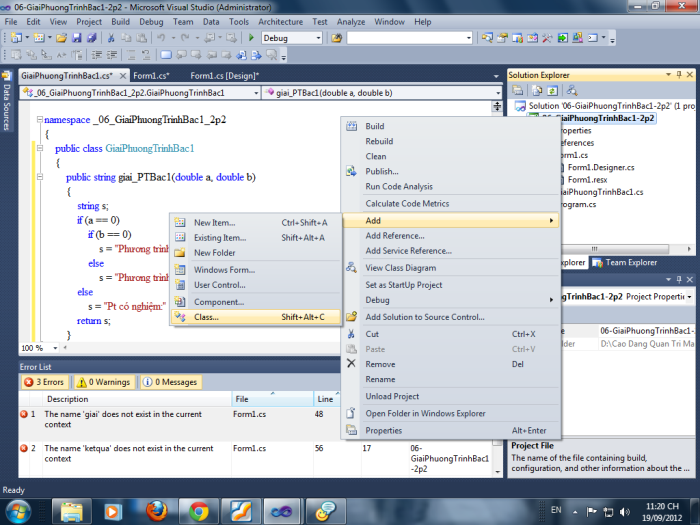This screenshot has height=525, width=700.
Task: Click the New Project toolbar icon
Action: tap(16, 38)
